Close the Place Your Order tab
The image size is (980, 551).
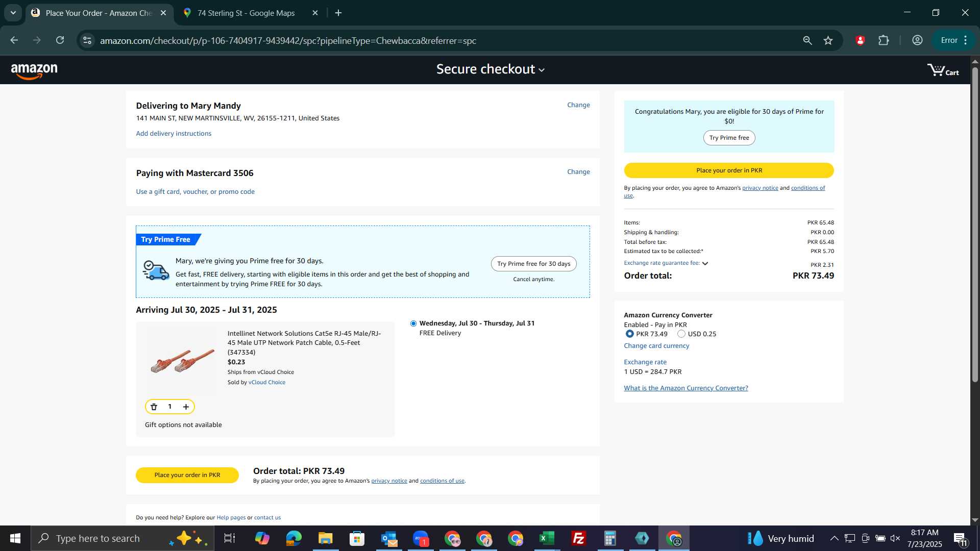point(163,13)
